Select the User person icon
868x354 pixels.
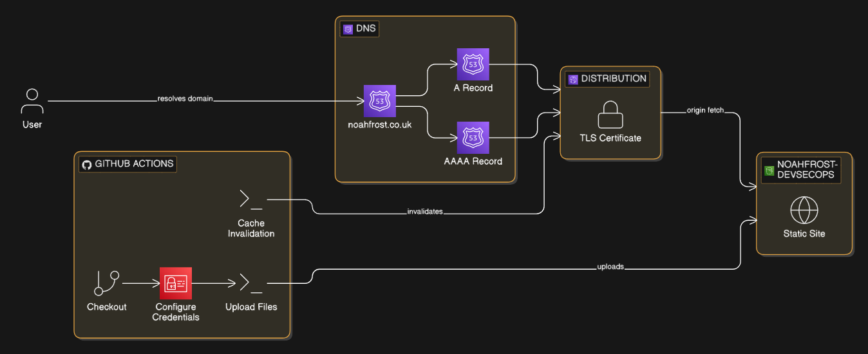(32, 101)
